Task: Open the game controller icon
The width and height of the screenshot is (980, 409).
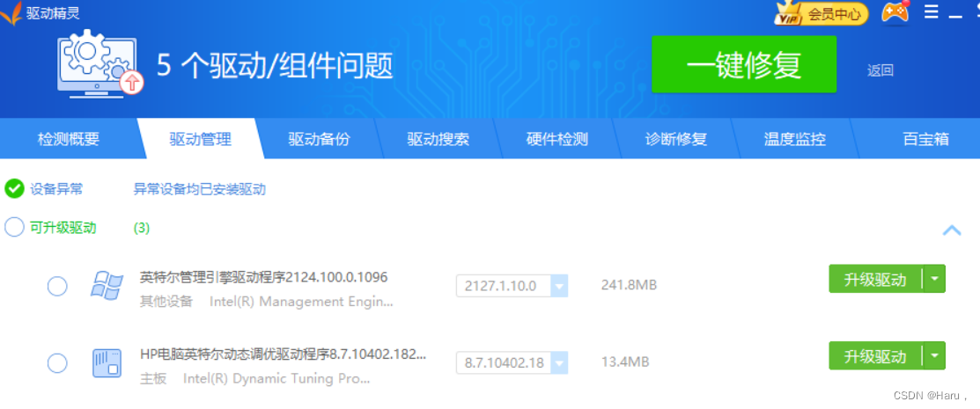Action: pyautogui.click(x=895, y=11)
